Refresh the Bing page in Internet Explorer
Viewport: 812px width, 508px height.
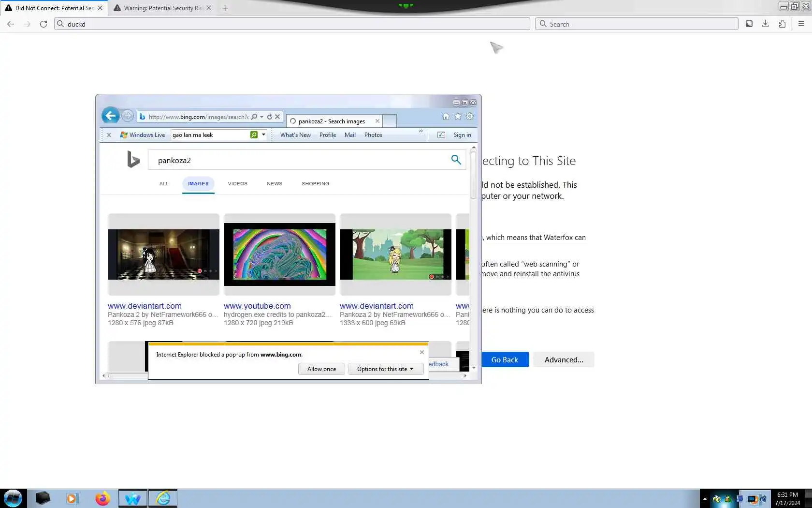270,117
